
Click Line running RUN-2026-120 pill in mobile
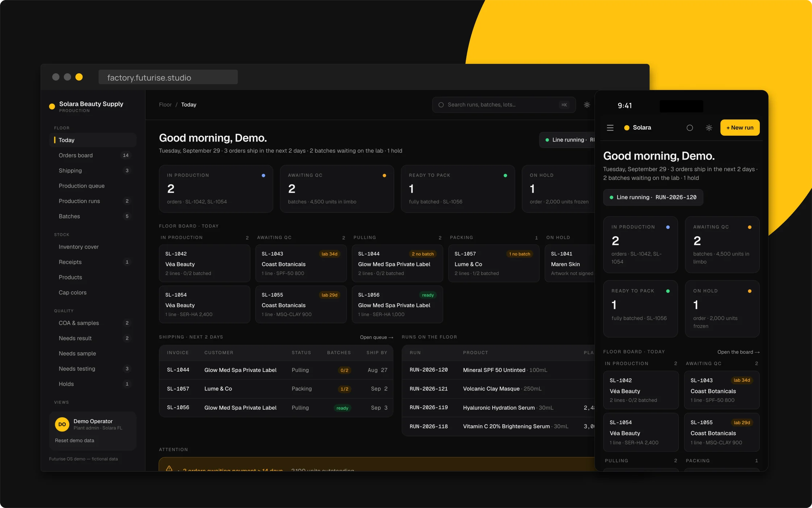[x=653, y=197]
